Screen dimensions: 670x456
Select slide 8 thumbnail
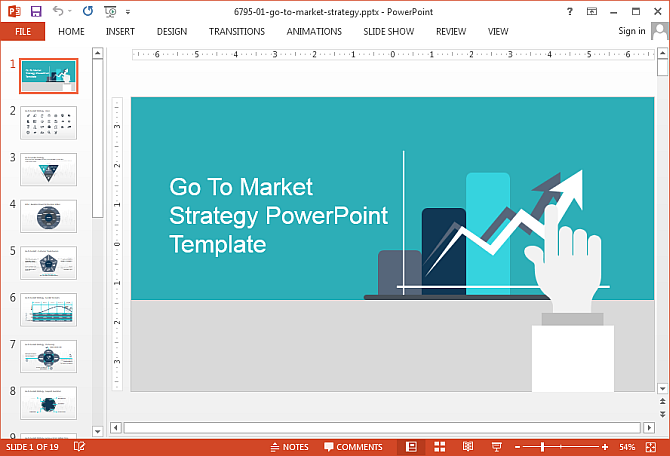pyautogui.click(x=49, y=403)
